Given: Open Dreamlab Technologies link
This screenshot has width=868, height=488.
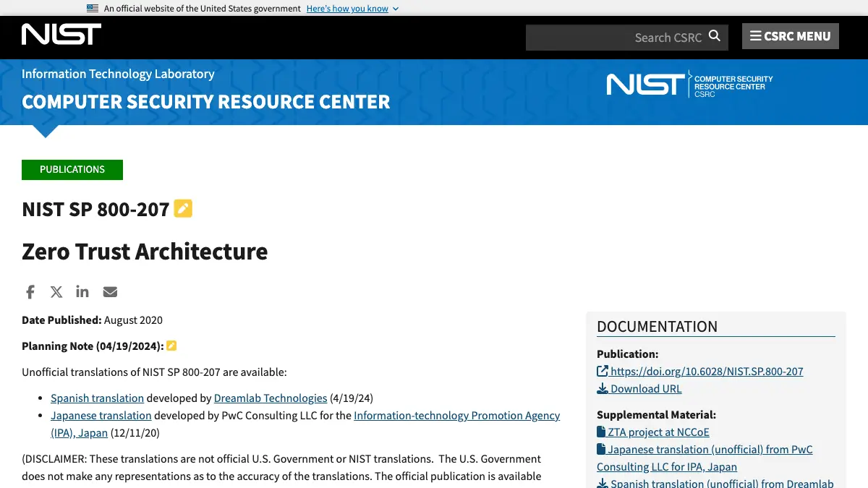Looking at the screenshot, I should pyautogui.click(x=271, y=398).
